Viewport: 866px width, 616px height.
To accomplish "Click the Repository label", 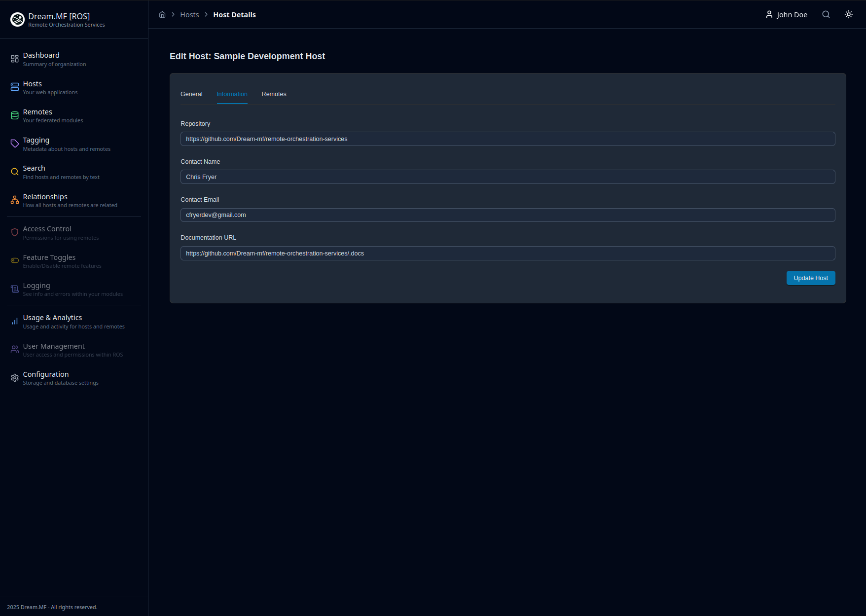I will click(195, 124).
